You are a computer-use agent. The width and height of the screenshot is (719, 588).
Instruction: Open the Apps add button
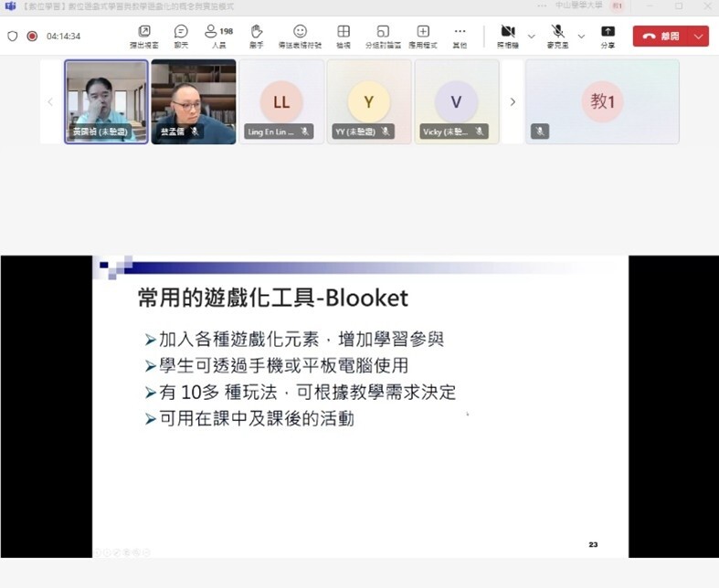click(x=423, y=36)
